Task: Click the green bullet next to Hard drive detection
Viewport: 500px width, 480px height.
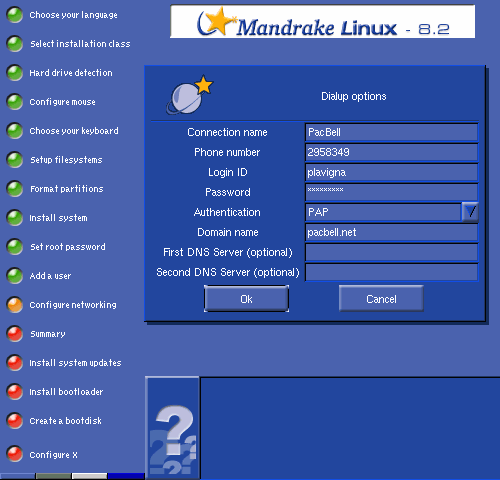Action: [x=15, y=73]
